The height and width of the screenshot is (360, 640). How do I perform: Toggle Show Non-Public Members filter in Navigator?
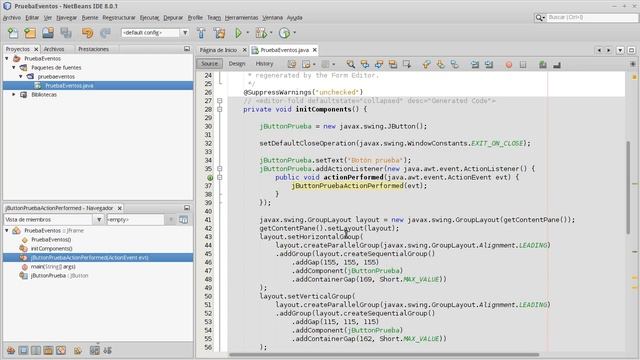48,350
